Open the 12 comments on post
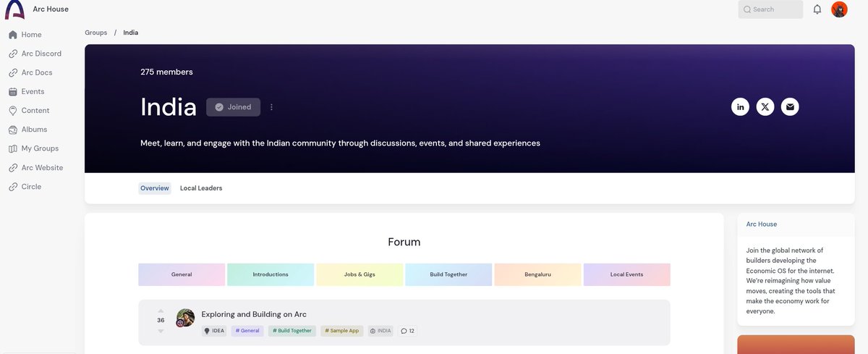Screen dimensions: 868x354 tap(408, 331)
